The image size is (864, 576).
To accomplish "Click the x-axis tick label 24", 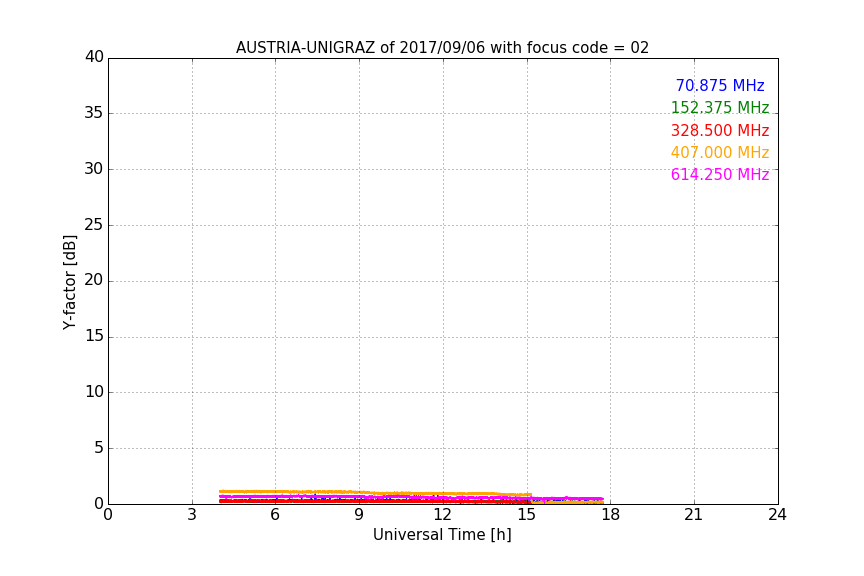I will point(777,515).
